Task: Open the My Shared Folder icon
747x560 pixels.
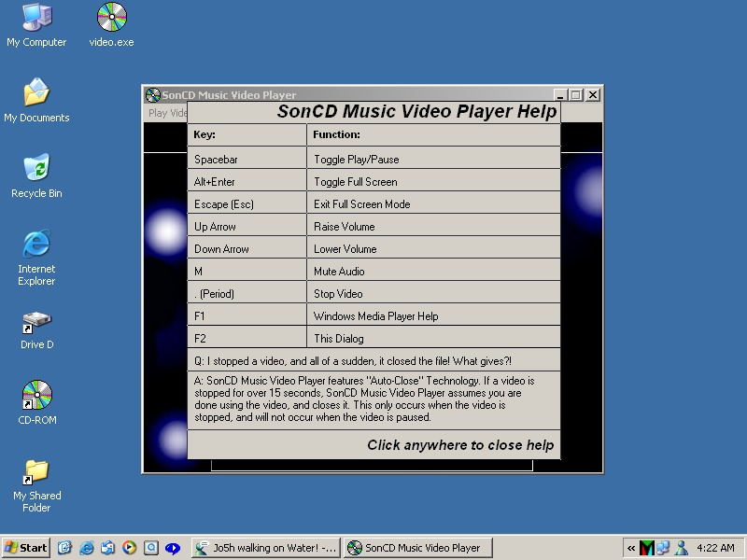Action: 36,471
